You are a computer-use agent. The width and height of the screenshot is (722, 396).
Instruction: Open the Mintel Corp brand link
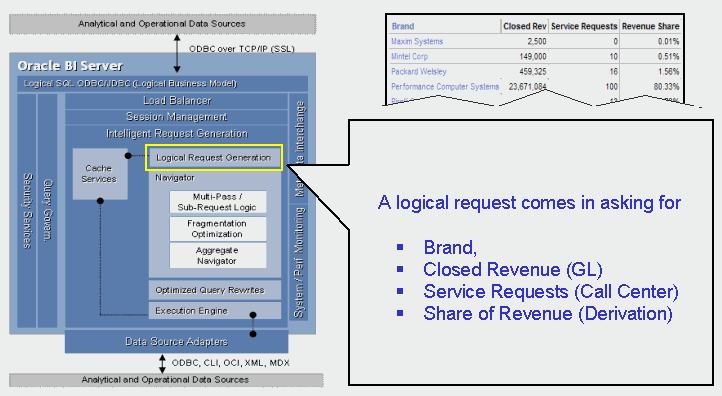point(409,57)
